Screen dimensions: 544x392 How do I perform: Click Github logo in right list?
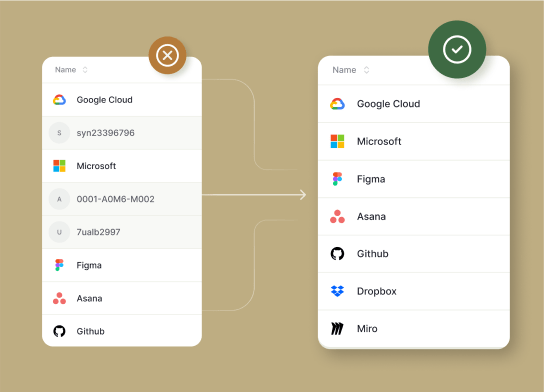(337, 254)
